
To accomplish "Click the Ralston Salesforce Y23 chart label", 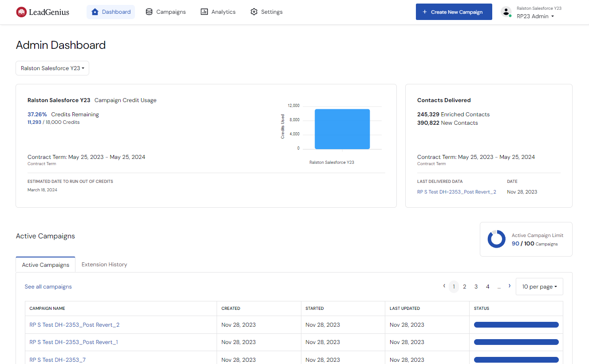I will coord(332,162).
